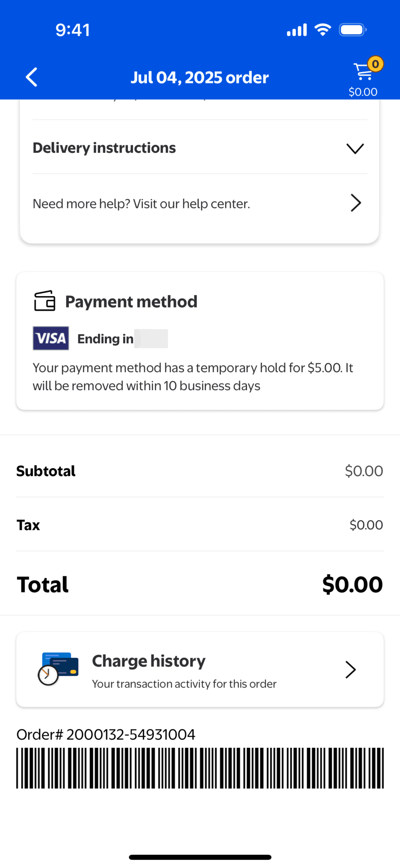Open Charge history transaction activity
Screen dimensions: 400x868
pos(184,683)
